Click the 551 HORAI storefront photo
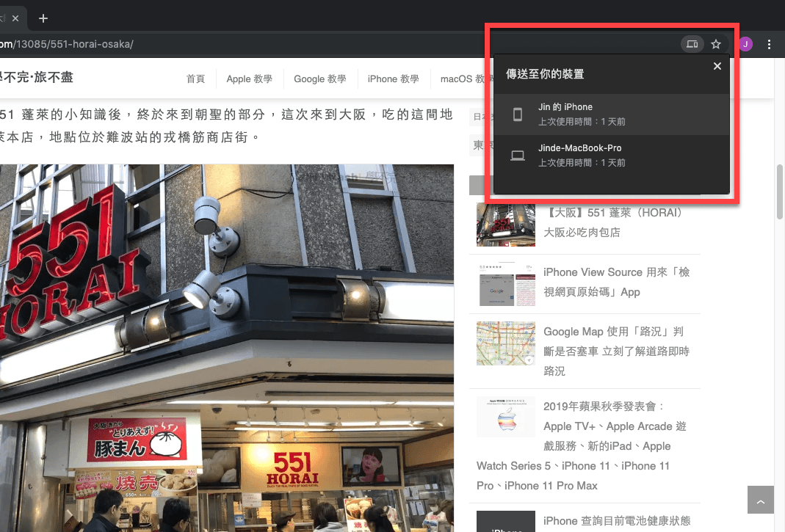Screen dimensions: 785x532 (227, 348)
